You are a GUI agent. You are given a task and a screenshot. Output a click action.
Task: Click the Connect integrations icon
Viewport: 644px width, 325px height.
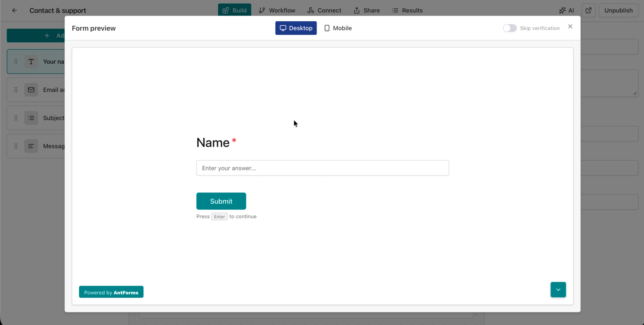click(x=310, y=10)
